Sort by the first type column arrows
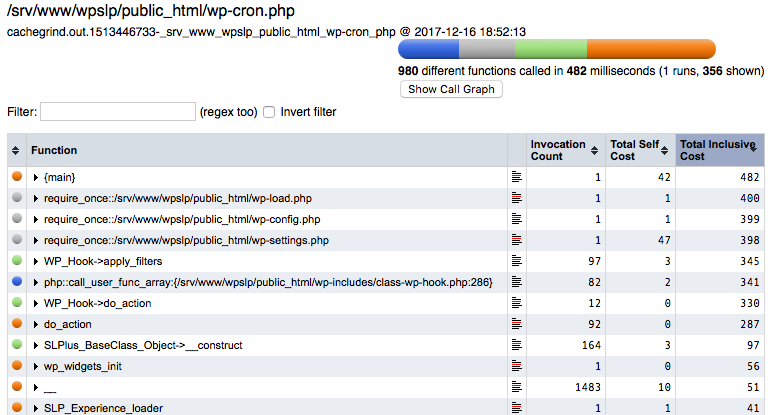Viewport: 771px width, 415px height. coord(16,150)
